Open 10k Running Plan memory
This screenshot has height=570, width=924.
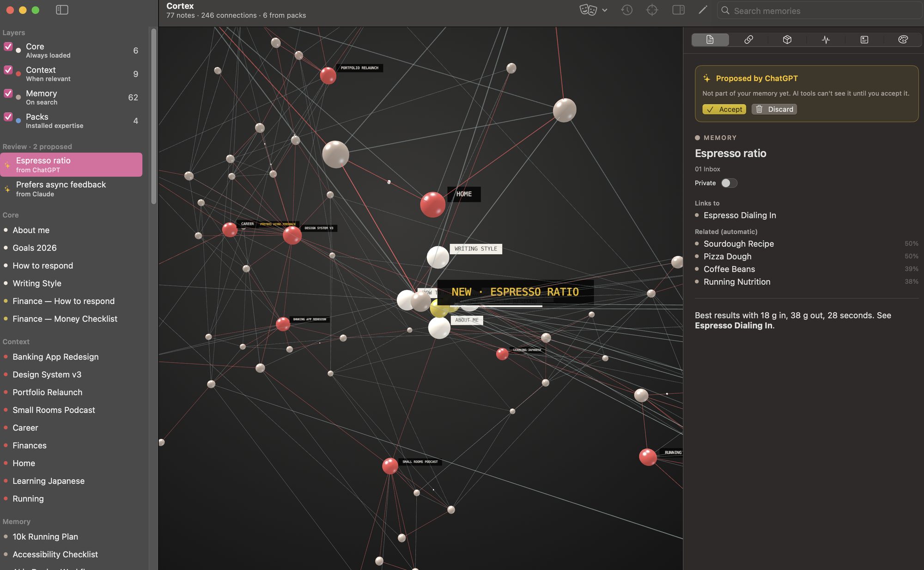45,537
